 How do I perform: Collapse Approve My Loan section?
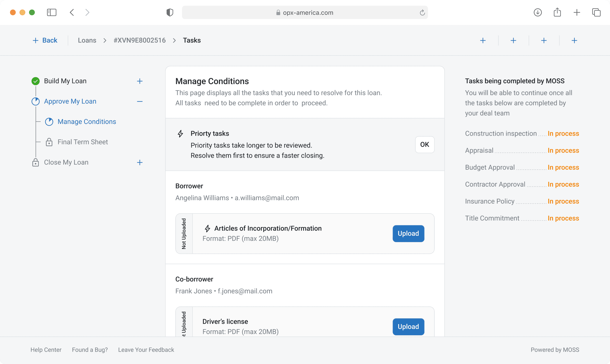(x=140, y=101)
